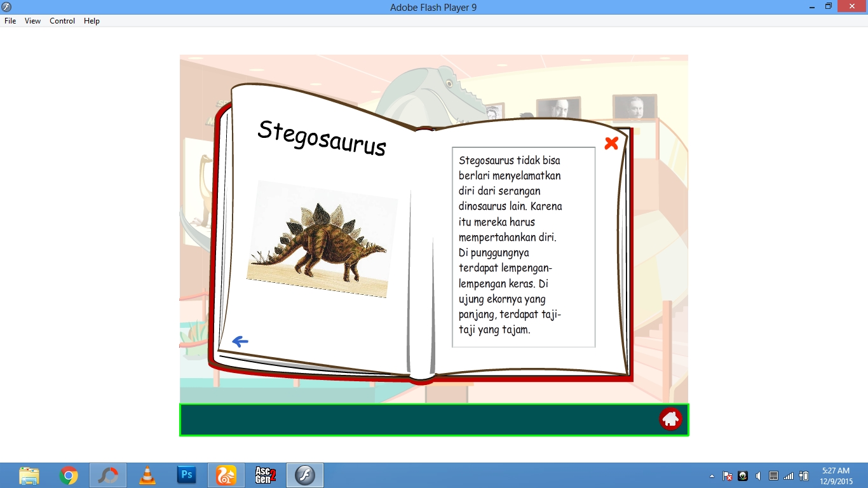Show hidden tray icons arrow
The height and width of the screenshot is (488, 868).
click(x=712, y=476)
